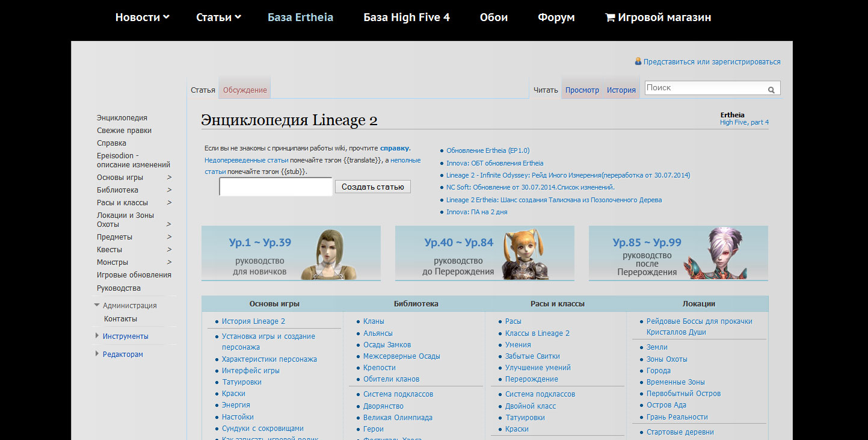Open Innova: ОБТ обновления Ertheia link
868x440 pixels.
494,163
